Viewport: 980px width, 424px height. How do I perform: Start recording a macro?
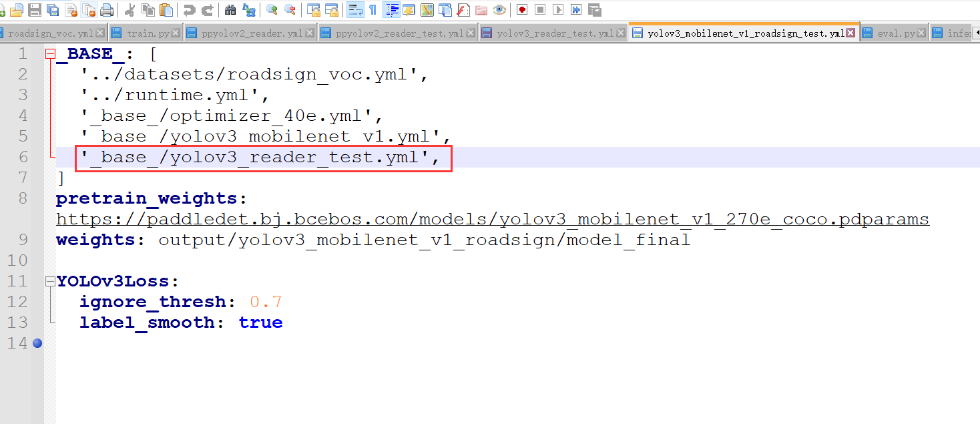point(522,10)
